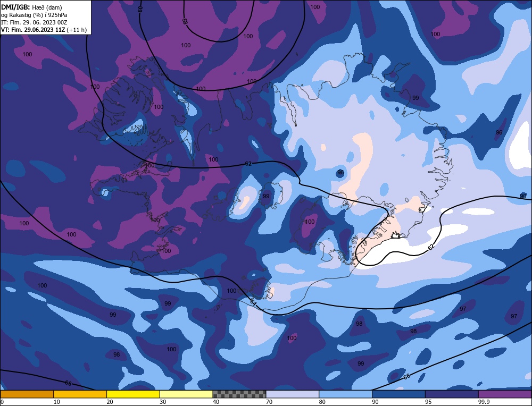Image resolution: width=532 pixels, height=406 pixels.
Task: Click the legend scale number '30'
Action: pos(163,402)
